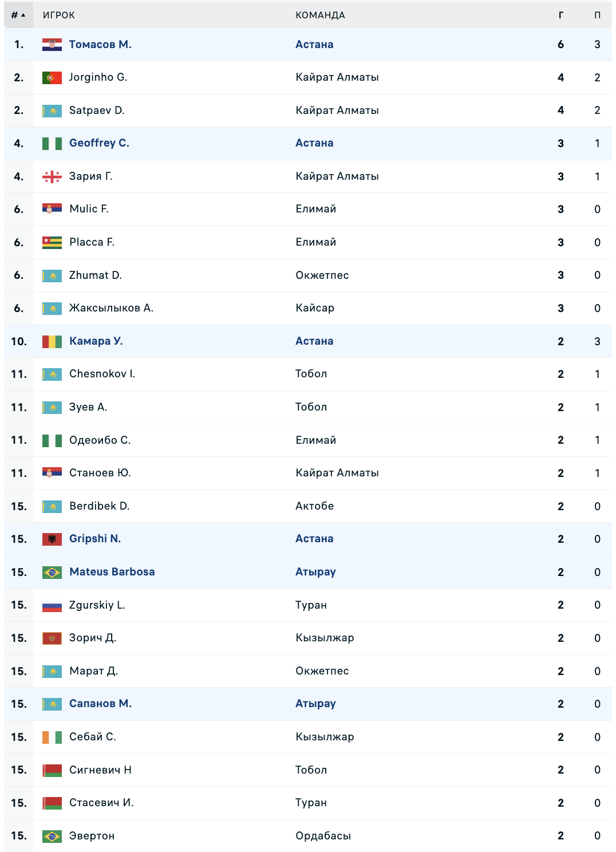Image resolution: width=616 pixels, height=852 pixels.
Task: Sort by the П assists column header
Action: coord(597,15)
